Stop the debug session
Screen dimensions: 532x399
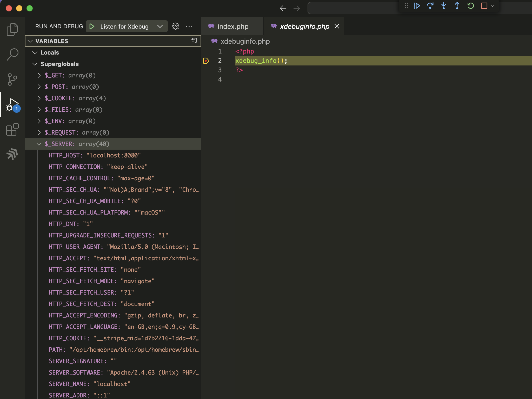484,6
